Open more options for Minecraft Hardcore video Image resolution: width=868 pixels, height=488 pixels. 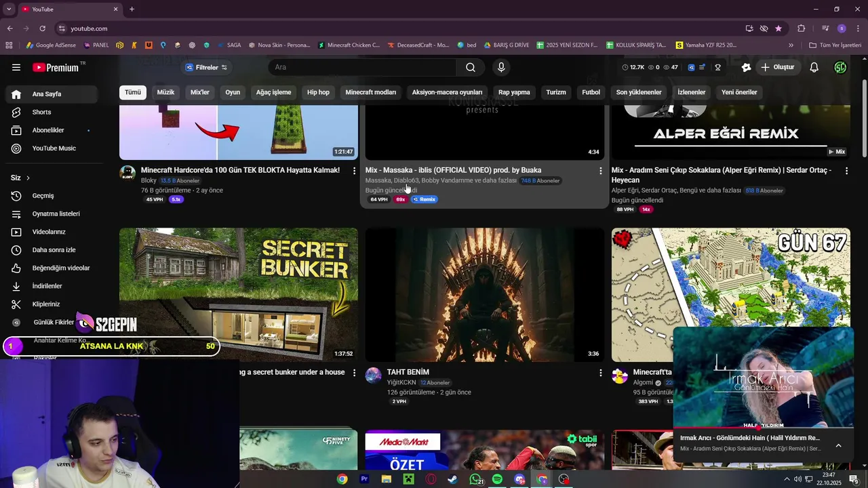click(354, 171)
